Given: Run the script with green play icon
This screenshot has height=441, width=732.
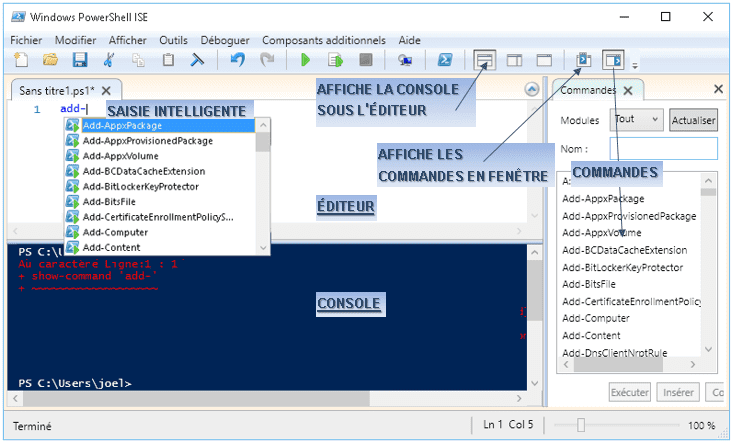Looking at the screenshot, I should pyautogui.click(x=305, y=60).
